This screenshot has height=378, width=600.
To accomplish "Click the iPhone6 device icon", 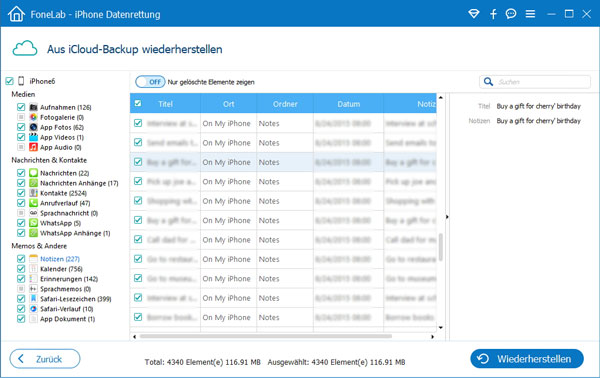I will pyautogui.click(x=21, y=81).
